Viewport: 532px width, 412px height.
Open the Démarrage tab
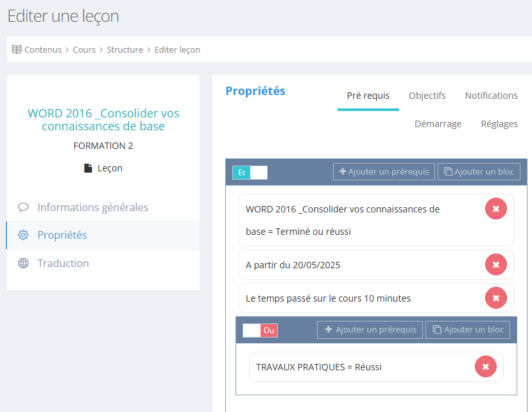click(x=438, y=124)
